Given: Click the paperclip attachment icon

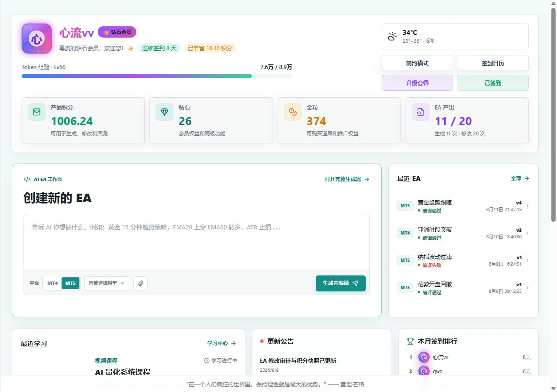Looking at the screenshot, I should point(141,283).
